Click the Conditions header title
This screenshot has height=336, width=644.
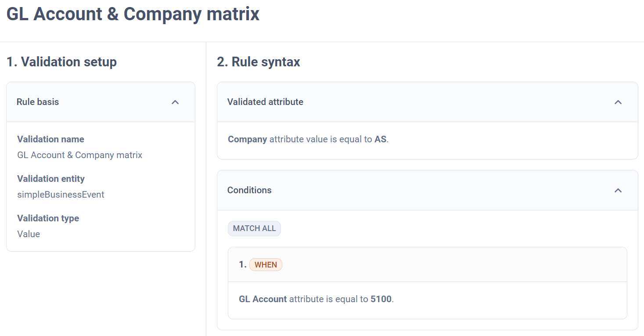pos(249,190)
